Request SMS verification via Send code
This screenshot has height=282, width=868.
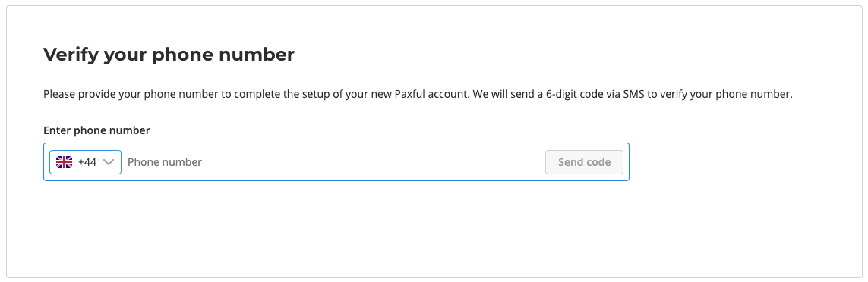point(584,162)
